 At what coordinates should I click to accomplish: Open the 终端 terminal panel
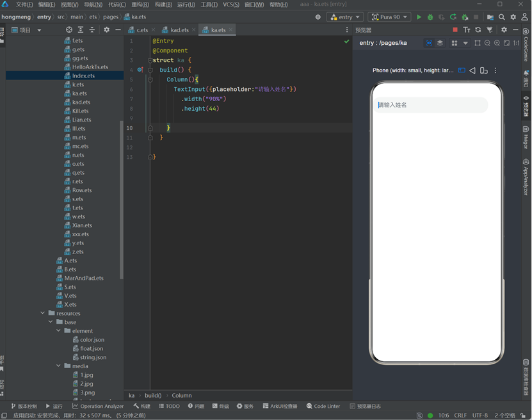point(220,406)
